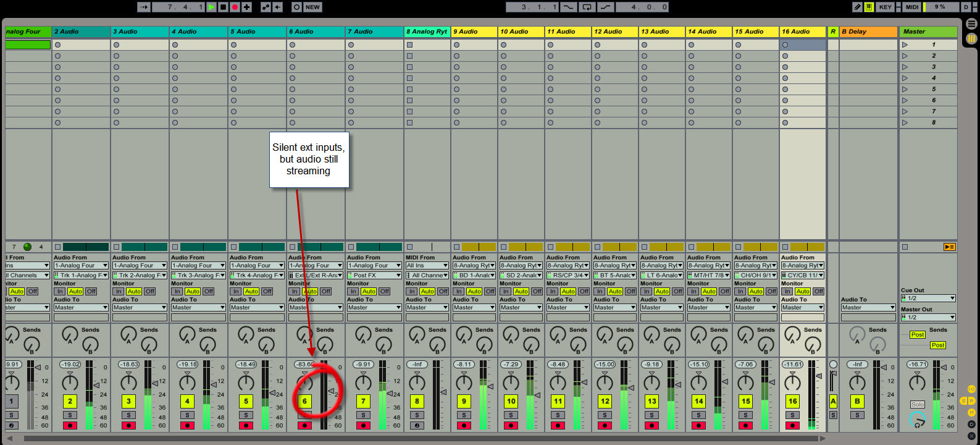This screenshot has height=445, width=980.
Task: Open Audio From dropdown on track 2
Action: tap(81, 266)
